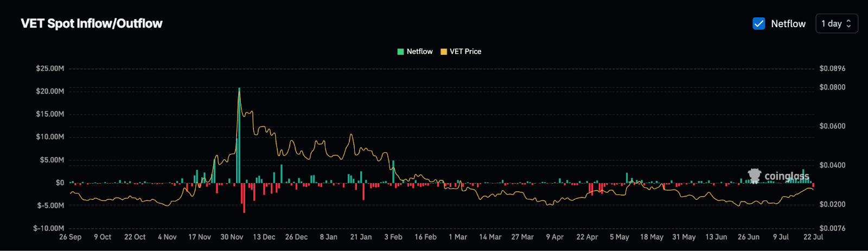Click the 17 Nov date label
The image size is (868, 251).
[x=200, y=237]
